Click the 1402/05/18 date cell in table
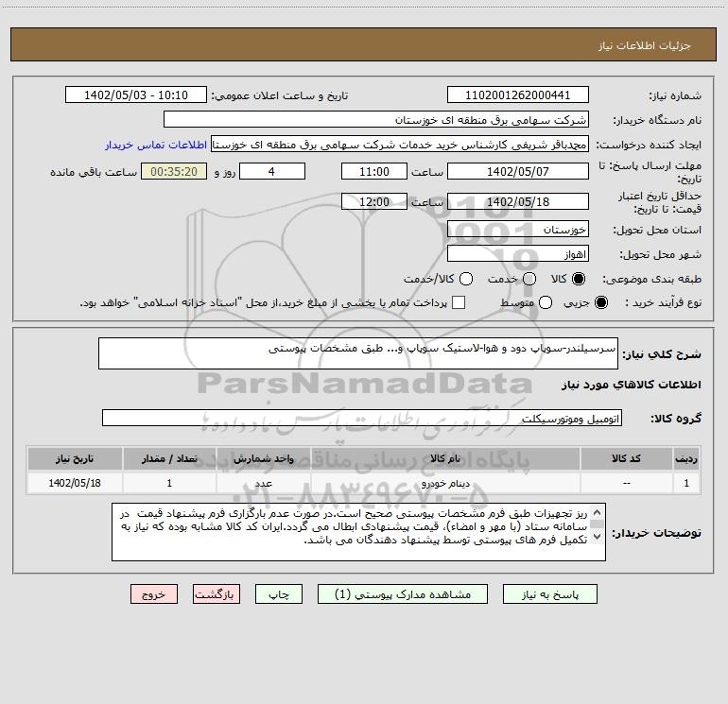 pyautogui.click(x=75, y=483)
